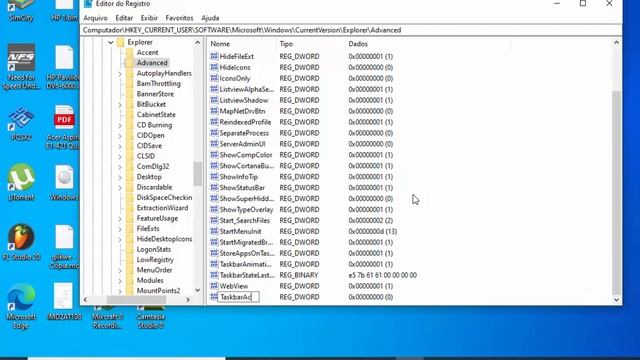
Task: Open the Favoritos menu
Action: (x=179, y=18)
